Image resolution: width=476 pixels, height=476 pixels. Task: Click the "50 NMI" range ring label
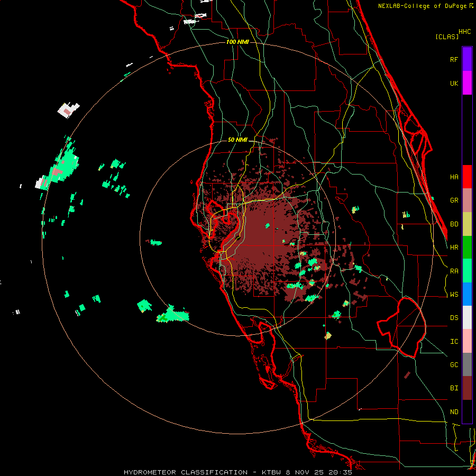point(237,140)
